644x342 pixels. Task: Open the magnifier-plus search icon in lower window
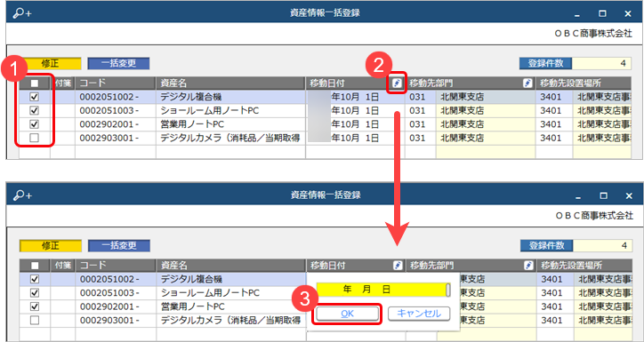point(22,195)
